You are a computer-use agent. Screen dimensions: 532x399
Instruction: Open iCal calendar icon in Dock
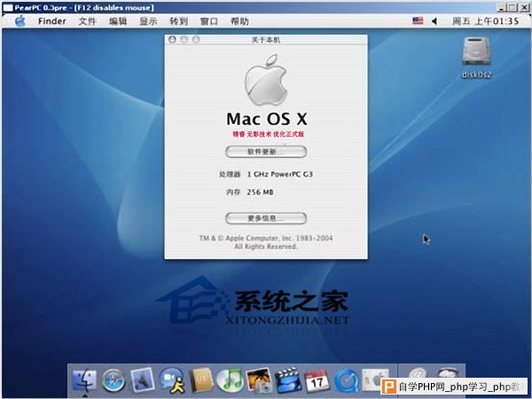pos(317,381)
